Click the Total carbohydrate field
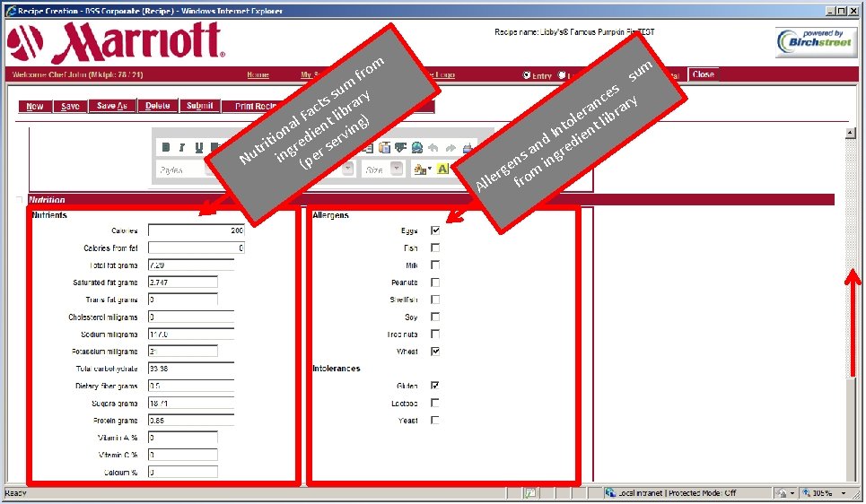 click(x=191, y=369)
